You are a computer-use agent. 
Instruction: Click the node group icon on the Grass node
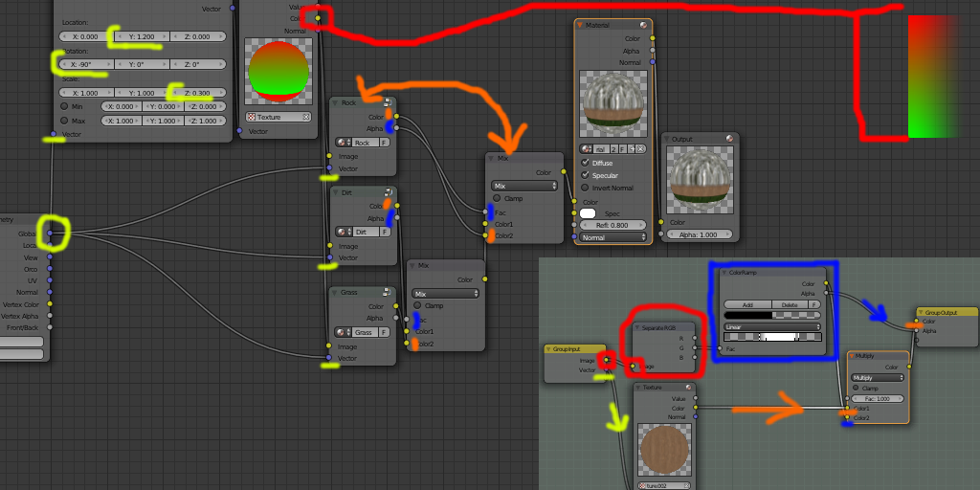pos(388,292)
